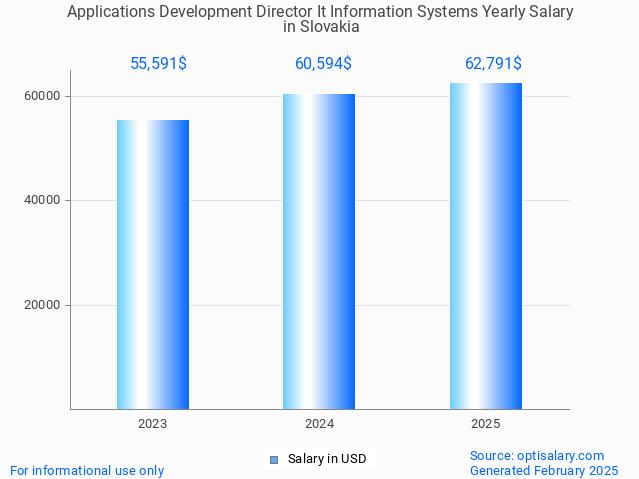Select the 2023 salary bar
Viewport: 639px width, 479px height.
153,264
